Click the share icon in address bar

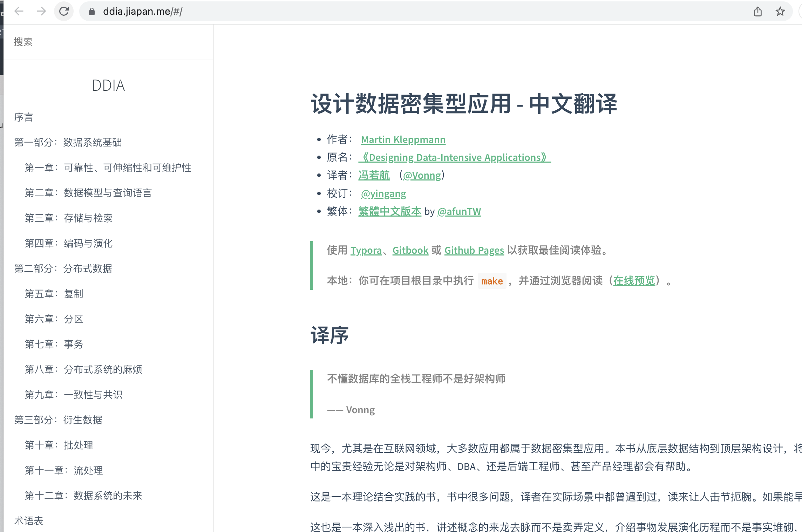pos(758,12)
